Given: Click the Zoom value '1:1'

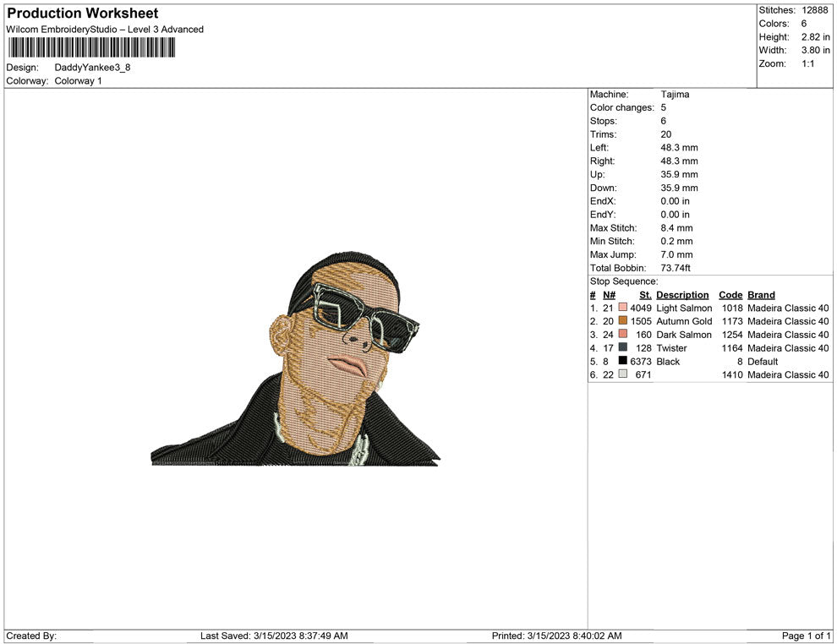Looking at the screenshot, I should [807, 63].
